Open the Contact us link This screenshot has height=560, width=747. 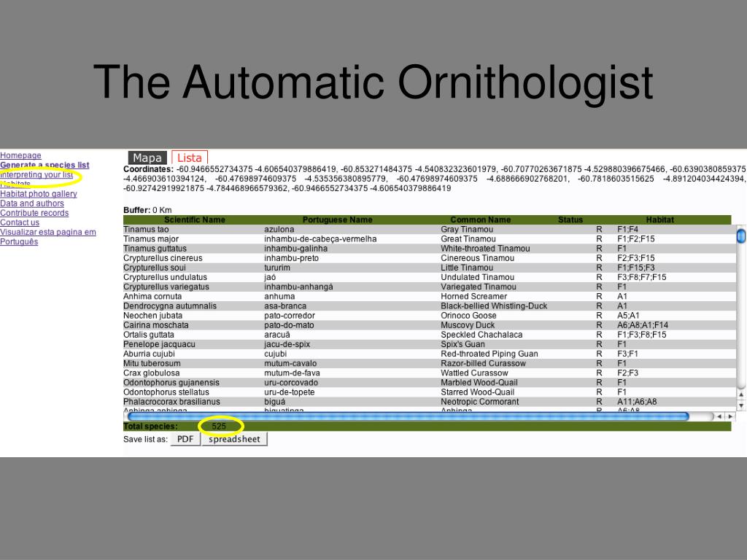[x=20, y=222]
